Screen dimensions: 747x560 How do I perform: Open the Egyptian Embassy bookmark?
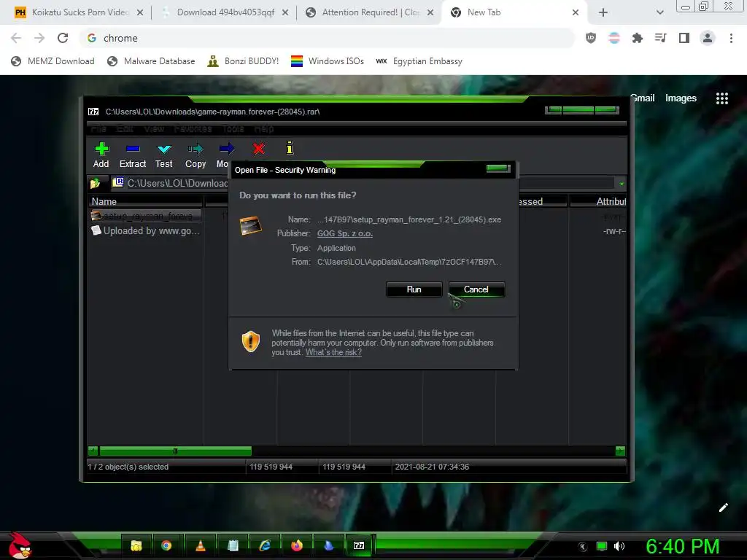(419, 61)
